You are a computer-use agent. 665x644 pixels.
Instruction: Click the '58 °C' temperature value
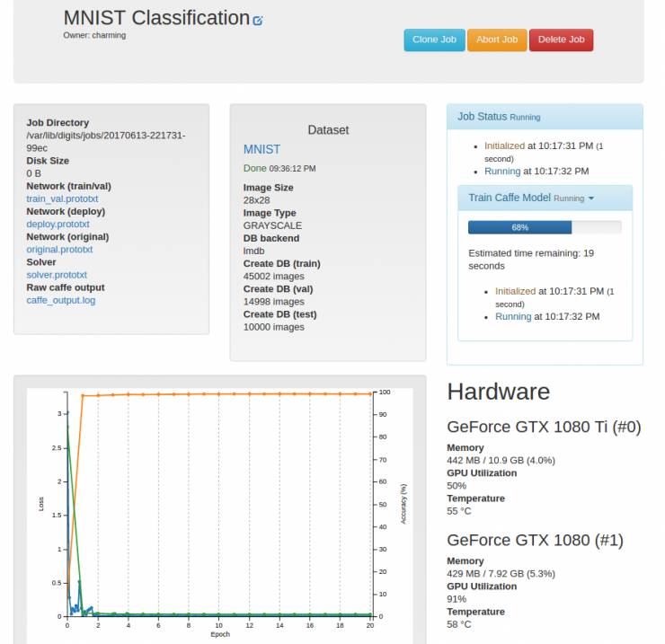coord(459,624)
